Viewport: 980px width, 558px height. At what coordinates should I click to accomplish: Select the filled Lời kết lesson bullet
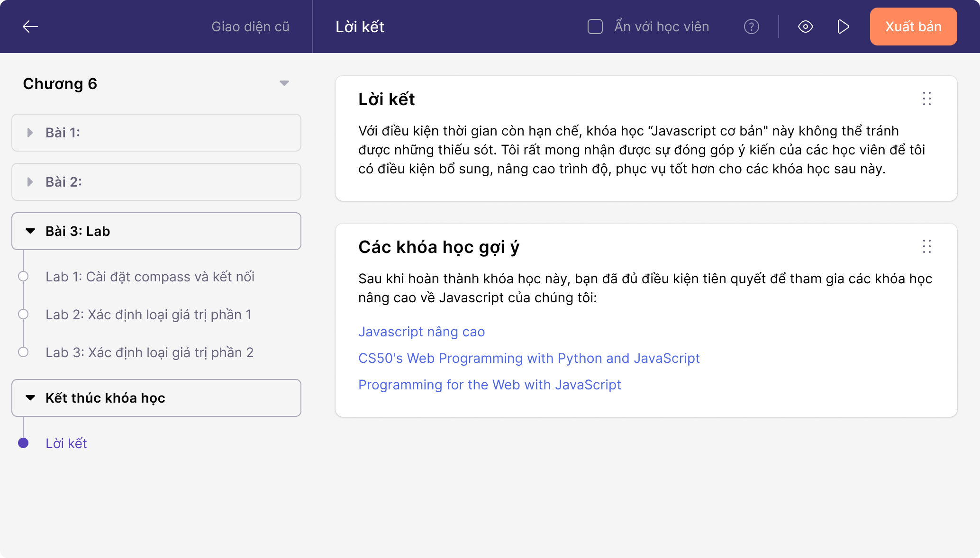[x=23, y=443]
